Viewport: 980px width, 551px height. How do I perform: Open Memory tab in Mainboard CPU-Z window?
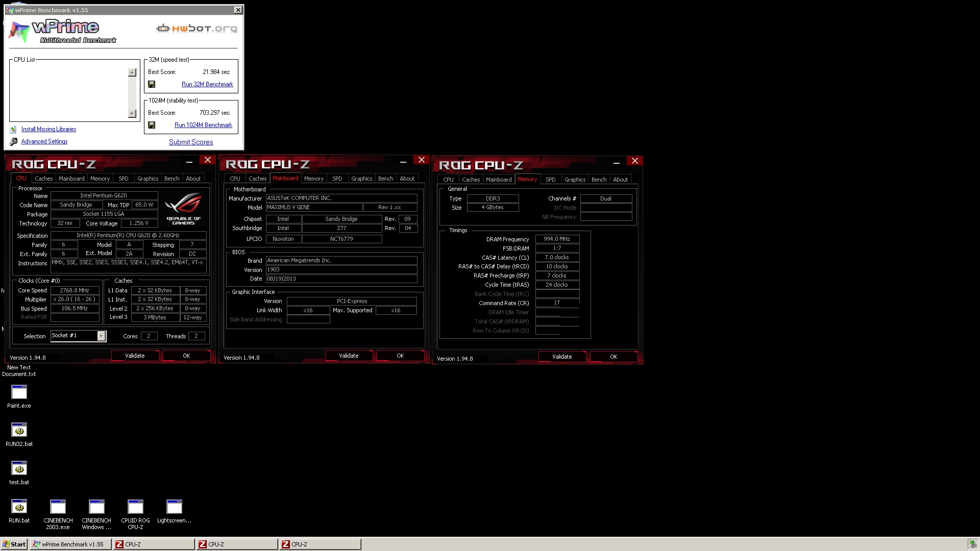coord(314,179)
